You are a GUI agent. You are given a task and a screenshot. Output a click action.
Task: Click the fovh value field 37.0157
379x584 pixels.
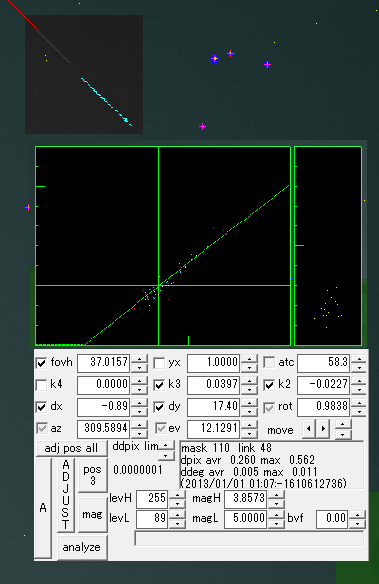point(103,363)
